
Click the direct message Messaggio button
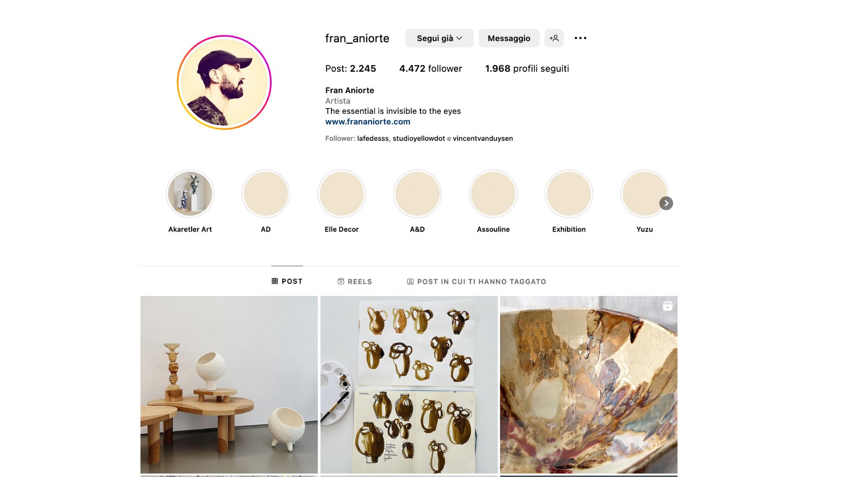(509, 38)
